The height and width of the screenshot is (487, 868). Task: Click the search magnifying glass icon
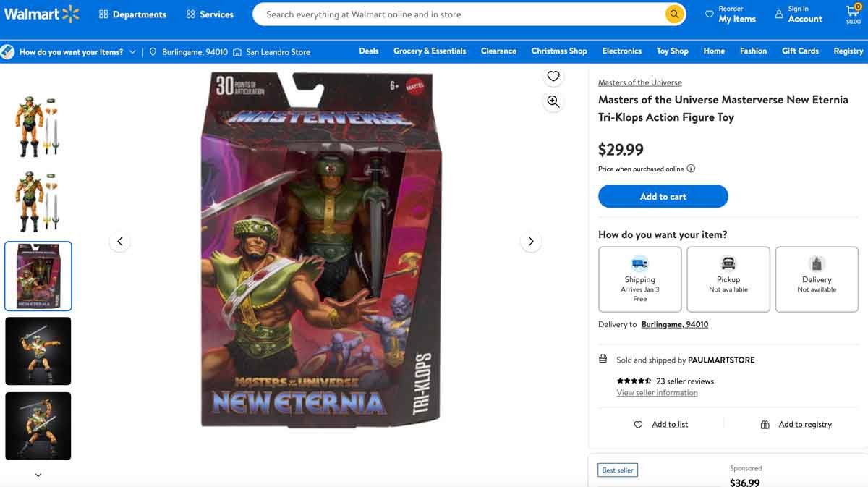673,14
